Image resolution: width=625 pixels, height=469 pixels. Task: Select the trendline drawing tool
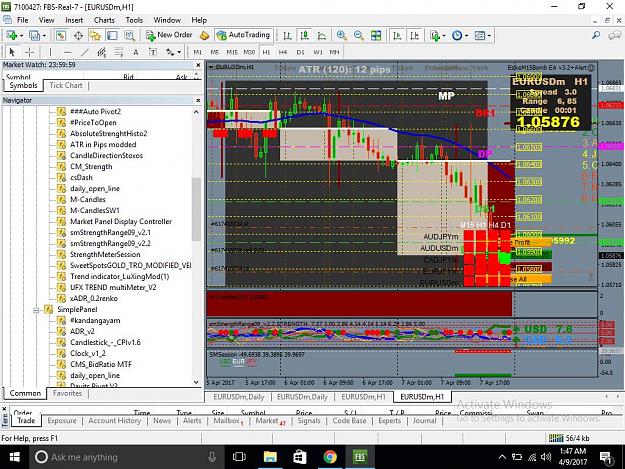pyautogui.click(x=85, y=52)
